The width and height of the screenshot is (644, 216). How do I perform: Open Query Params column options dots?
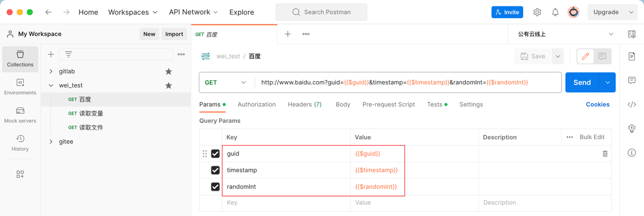pos(570,137)
